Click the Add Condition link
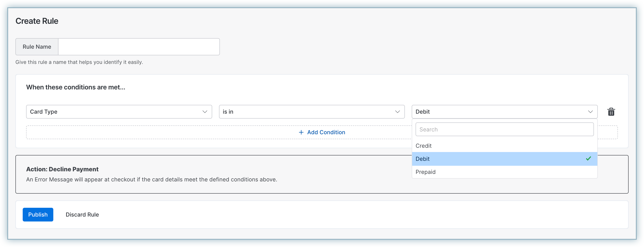644x247 pixels. click(x=326, y=132)
